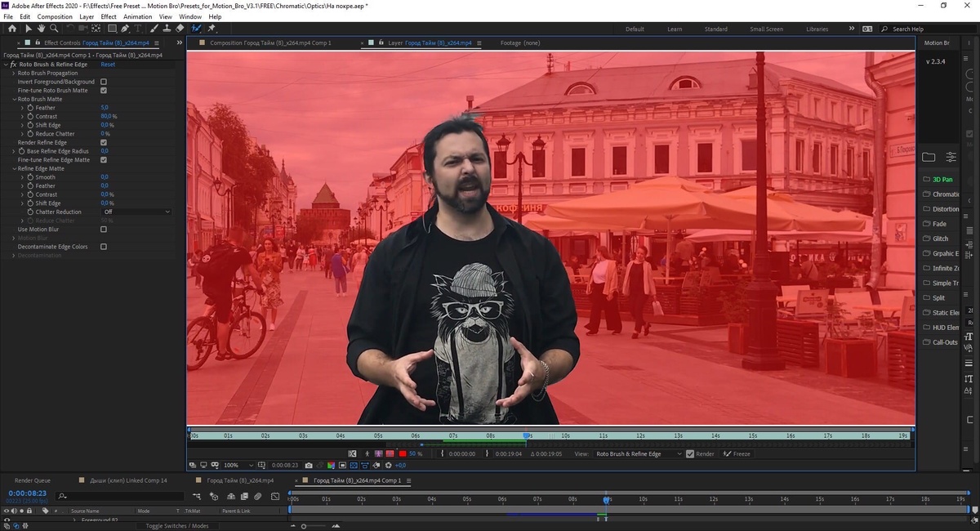The width and height of the screenshot is (980, 531).
Task: Select the Roto Brush tool
Action: coord(196,29)
